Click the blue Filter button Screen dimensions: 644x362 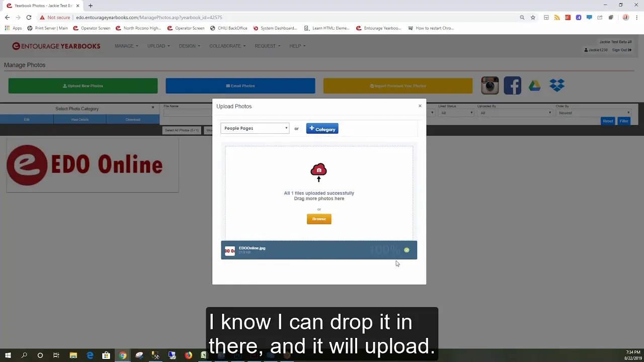(624, 121)
